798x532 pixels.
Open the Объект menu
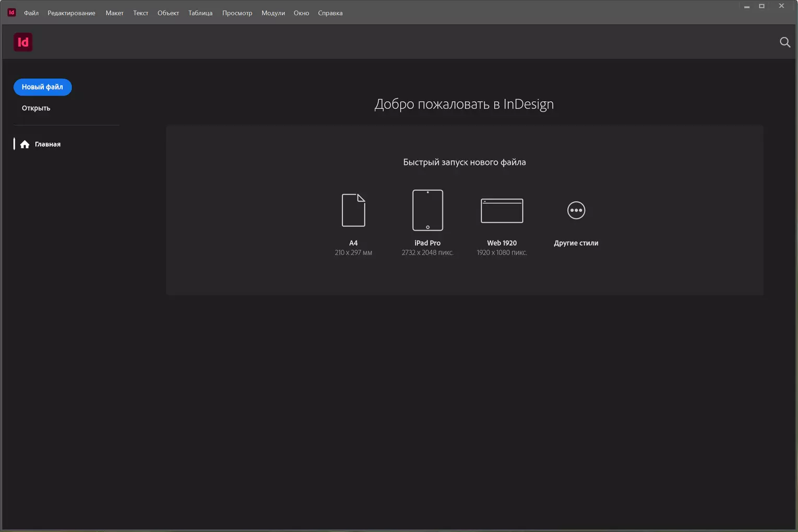[168, 13]
